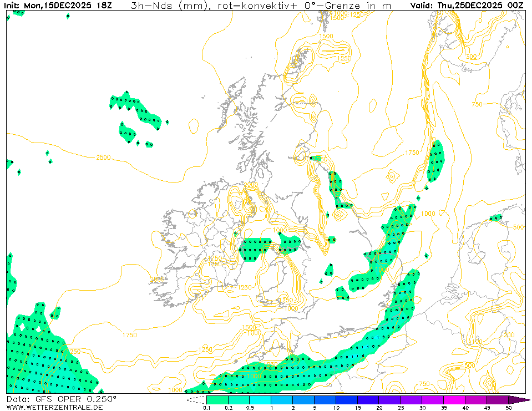Select the 0.5–1 mm cyan legend swatch
The width and height of the screenshot is (532, 411).
(260, 399)
